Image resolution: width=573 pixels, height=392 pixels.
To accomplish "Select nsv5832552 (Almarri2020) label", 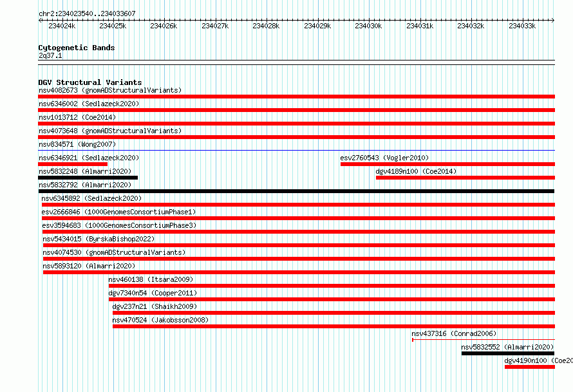I will 507,347.
